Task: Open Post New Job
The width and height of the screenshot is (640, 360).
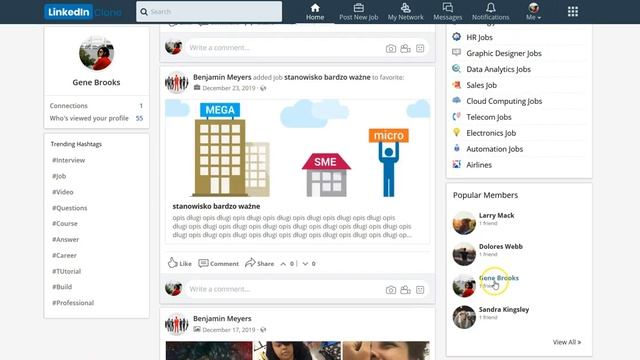Action: pos(359,12)
